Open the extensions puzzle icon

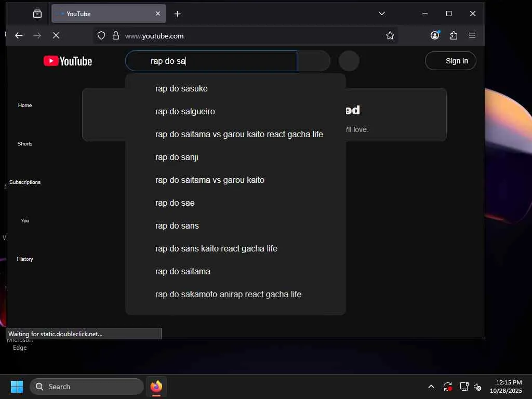[454, 35]
